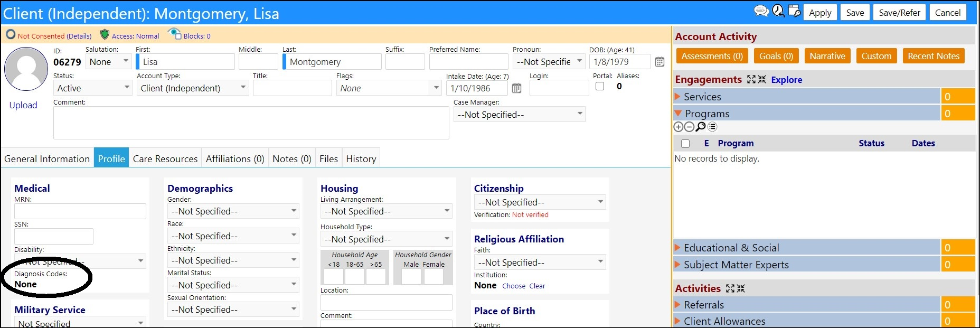Image resolution: width=980 pixels, height=328 pixels.
Task: Click the Save button
Action: pyautogui.click(x=855, y=13)
